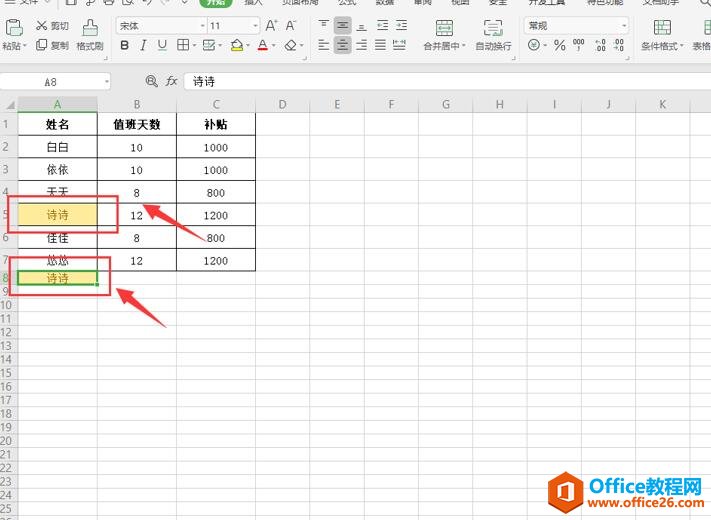Open the font name dropdown (宋体)

point(202,26)
